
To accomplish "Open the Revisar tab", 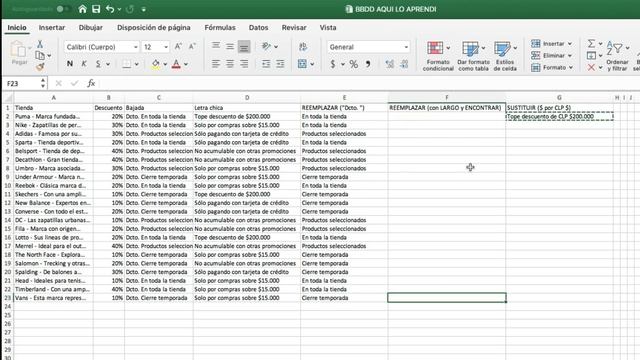I will point(294,27).
